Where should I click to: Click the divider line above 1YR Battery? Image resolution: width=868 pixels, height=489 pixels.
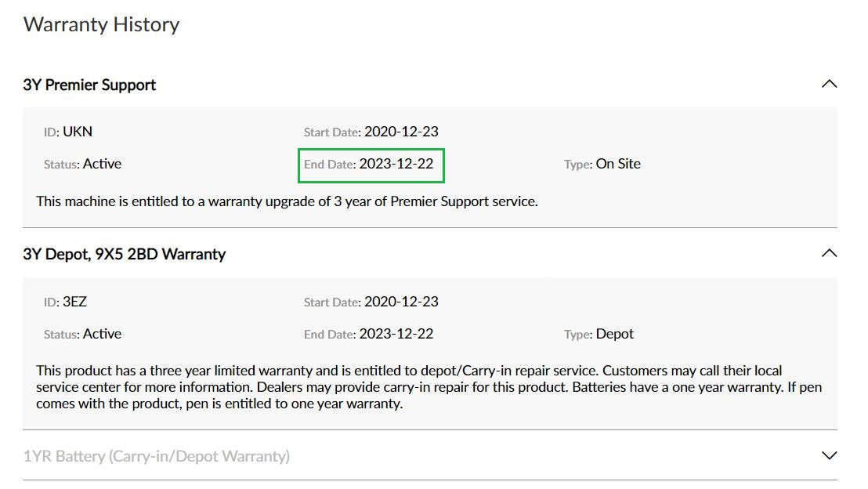click(429, 429)
